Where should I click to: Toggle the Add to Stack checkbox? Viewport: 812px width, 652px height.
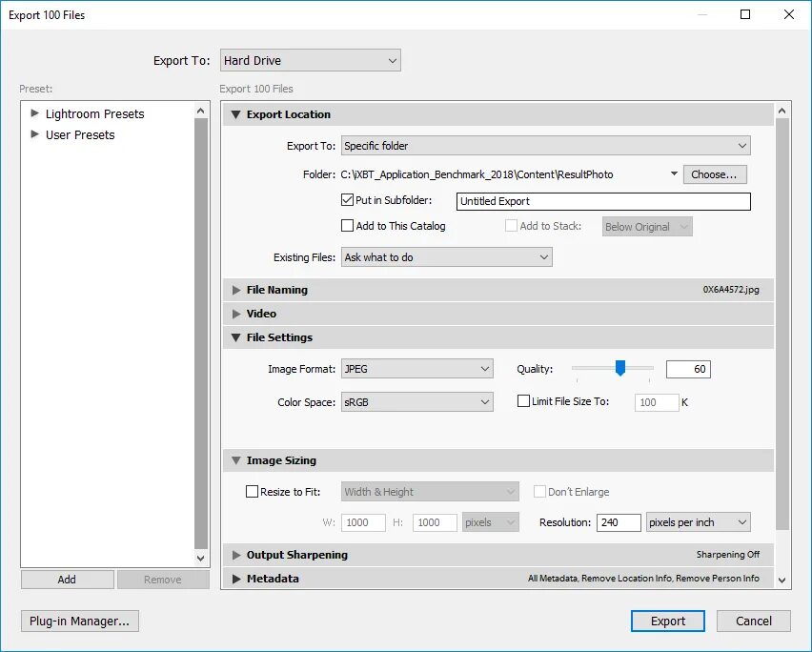(511, 226)
